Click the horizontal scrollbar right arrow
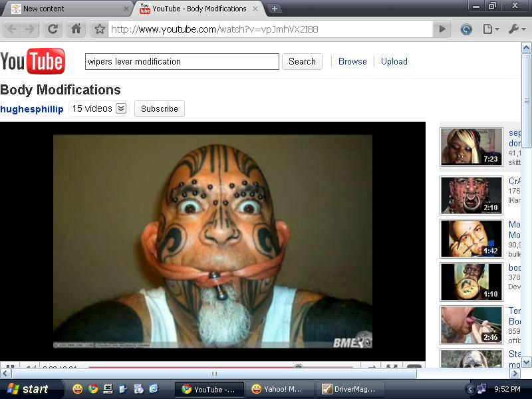The image size is (532, 399). tap(515, 374)
